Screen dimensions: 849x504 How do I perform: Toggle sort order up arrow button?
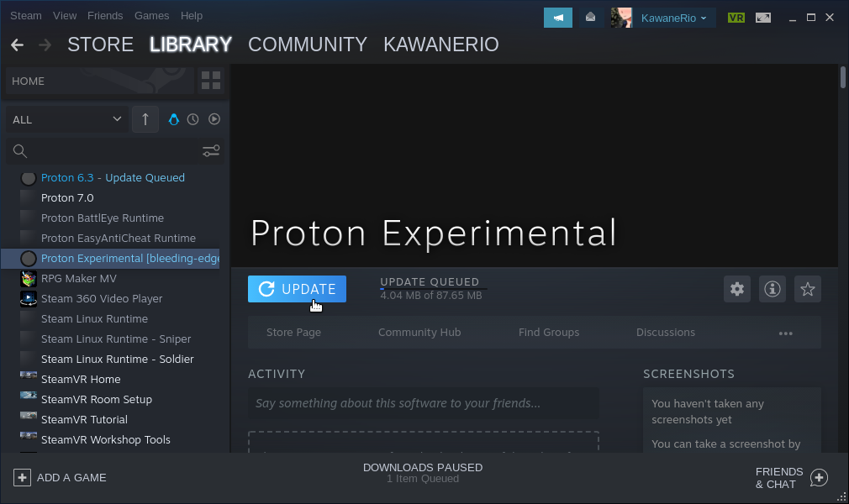145,119
